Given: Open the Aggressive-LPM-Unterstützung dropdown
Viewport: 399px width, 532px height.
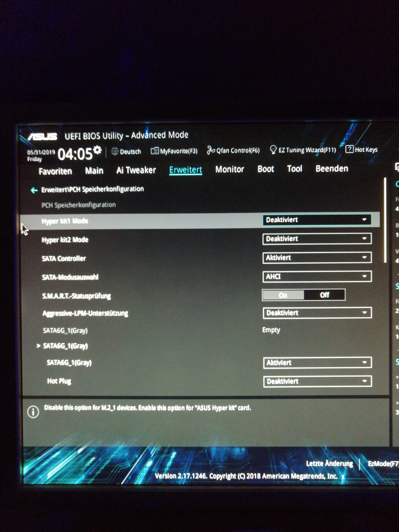Looking at the screenshot, I should click(x=317, y=313).
